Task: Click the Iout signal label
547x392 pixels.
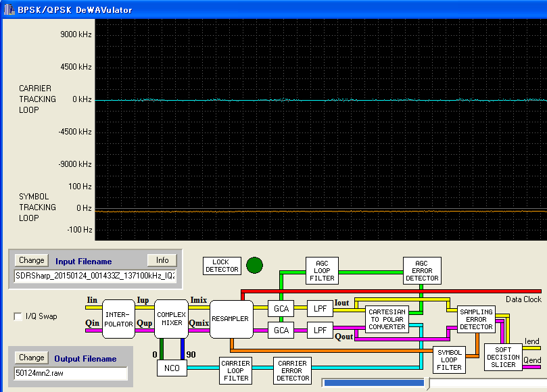Action: point(341,303)
